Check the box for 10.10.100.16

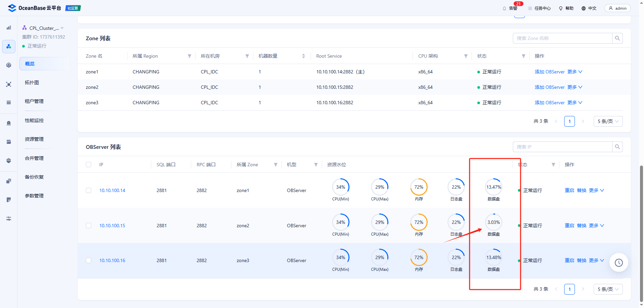pyautogui.click(x=89, y=260)
